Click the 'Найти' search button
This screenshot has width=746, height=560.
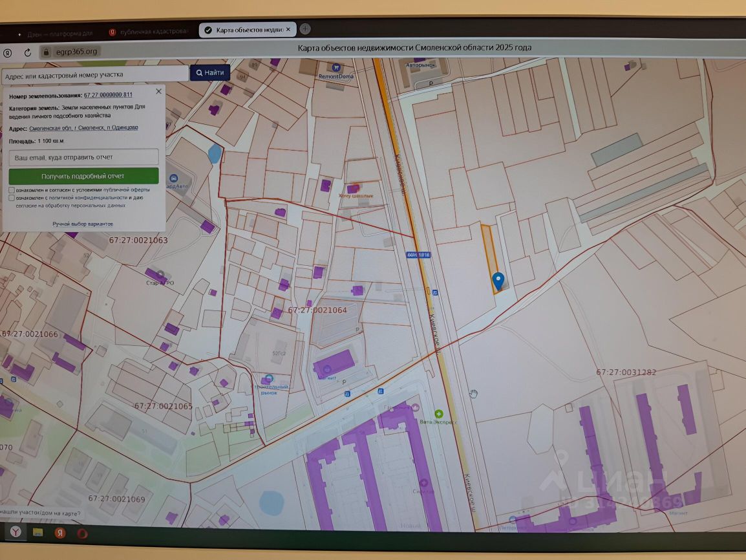[210, 73]
